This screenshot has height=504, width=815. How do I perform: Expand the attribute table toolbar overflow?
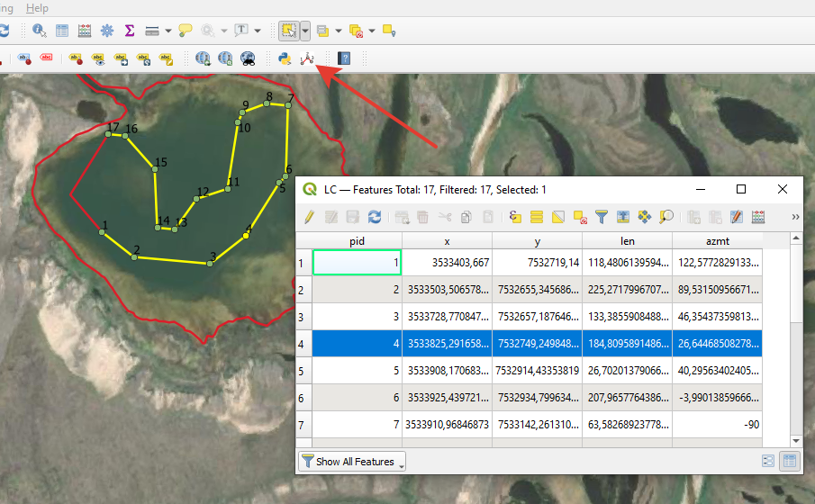[795, 217]
